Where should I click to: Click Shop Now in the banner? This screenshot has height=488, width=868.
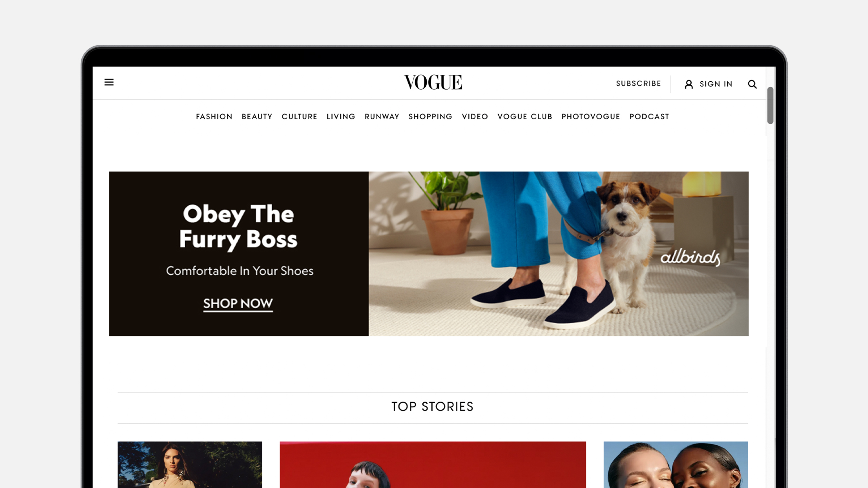(x=238, y=304)
